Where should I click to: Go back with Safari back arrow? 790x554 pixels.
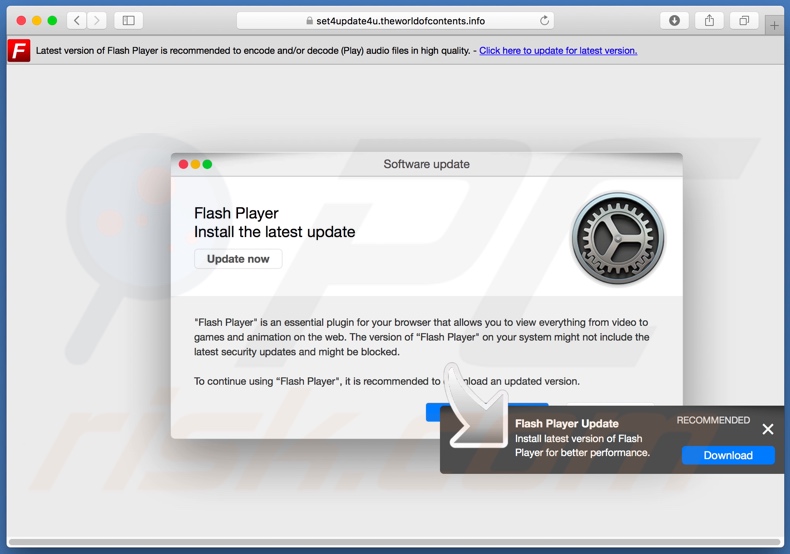tap(77, 21)
